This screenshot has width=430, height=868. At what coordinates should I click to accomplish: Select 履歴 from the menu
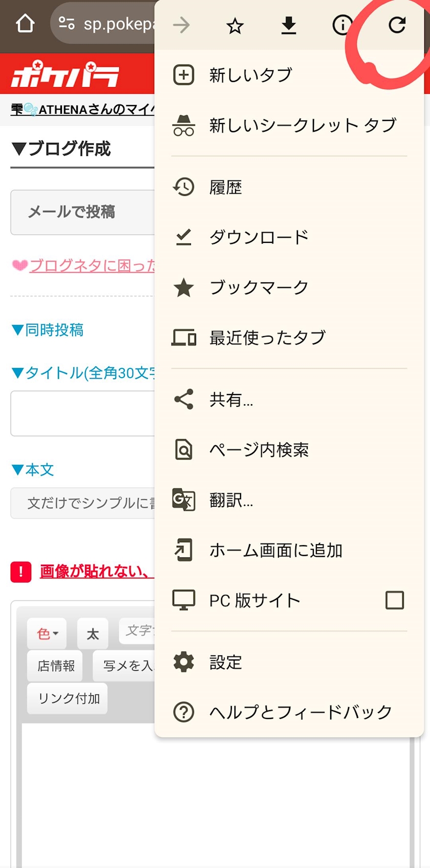pyautogui.click(x=225, y=188)
